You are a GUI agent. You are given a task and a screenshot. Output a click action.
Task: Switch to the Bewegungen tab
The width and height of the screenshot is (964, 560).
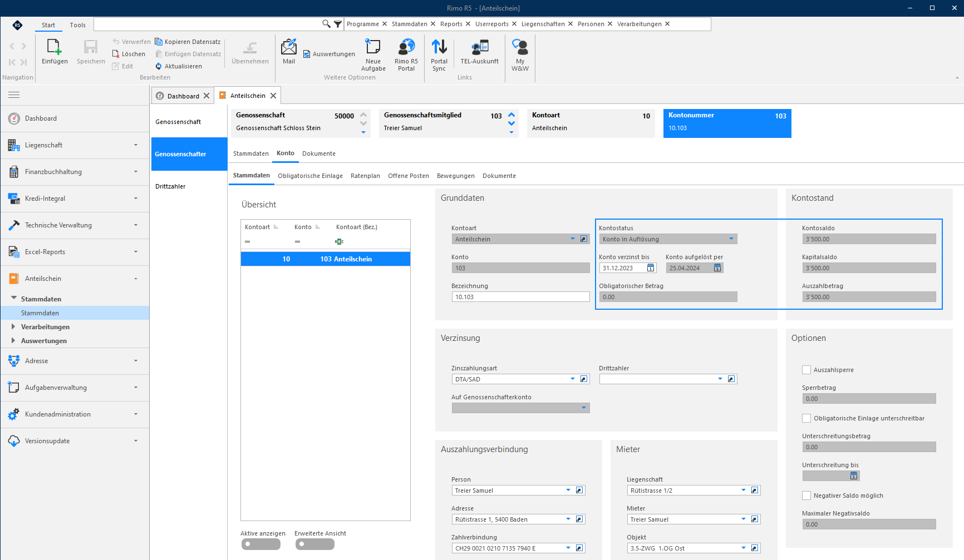coord(456,176)
